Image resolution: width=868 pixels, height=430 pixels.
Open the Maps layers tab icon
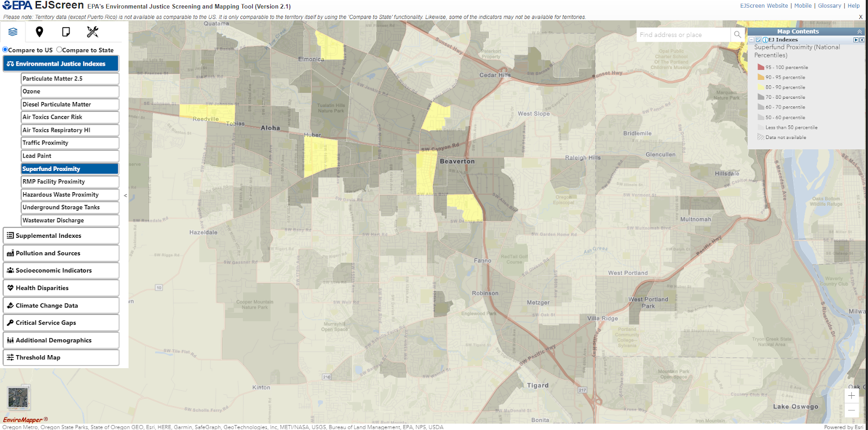(13, 32)
